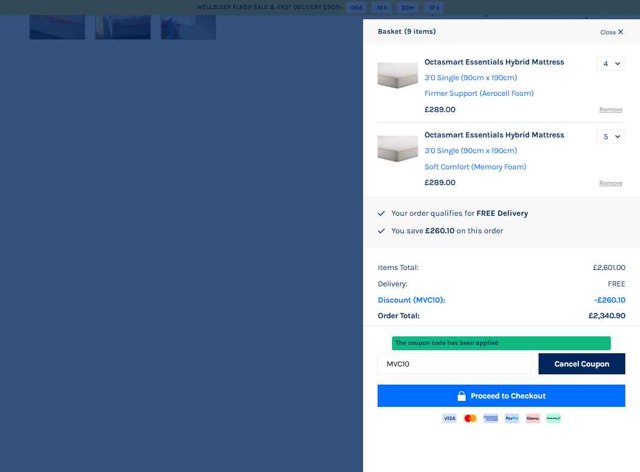Open Firmer Support mattress thumbnail image
This screenshot has height=472, width=640.
coord(398,75)
